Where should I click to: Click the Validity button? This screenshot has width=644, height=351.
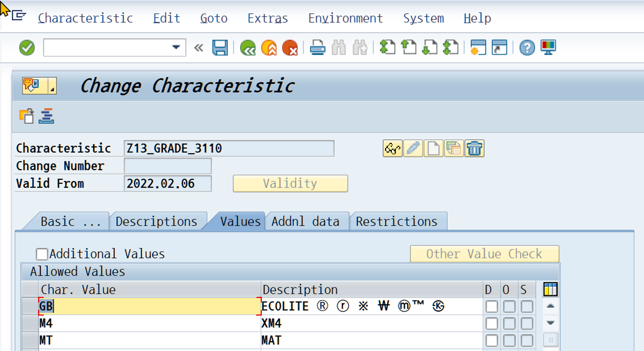pyautogui.click(x=290, y=183)
